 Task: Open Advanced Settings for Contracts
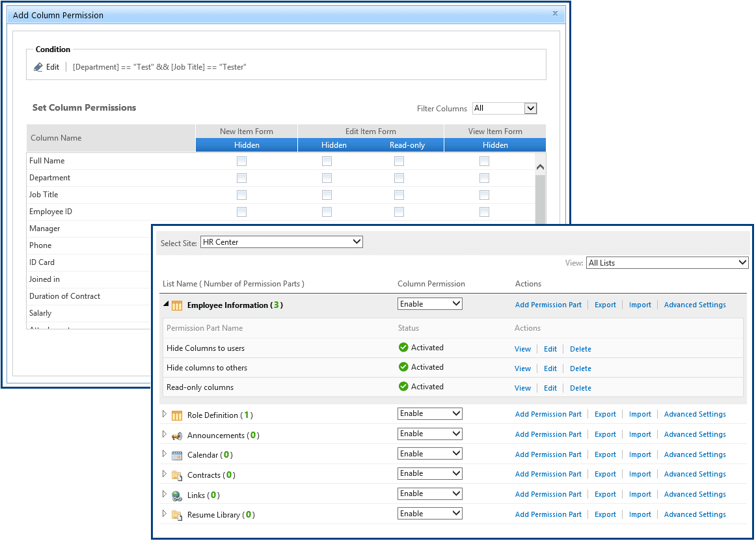[695, 475]
